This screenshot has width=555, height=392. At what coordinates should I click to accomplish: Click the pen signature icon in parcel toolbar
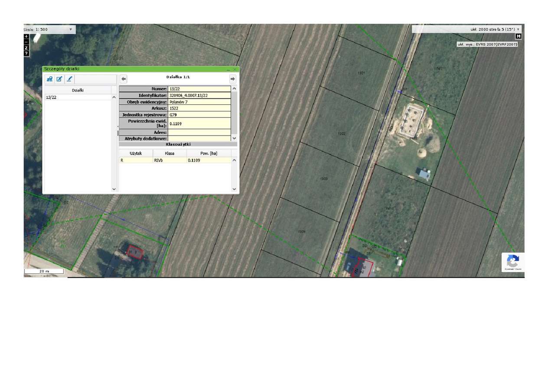click(69, 79)
